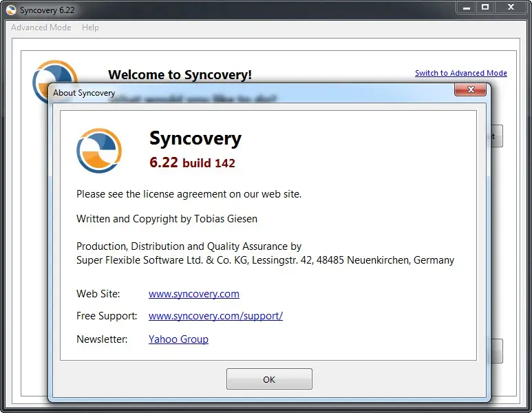The image size is (532, 413).
Task: Close the Syncovery 6.22 main window
Action: click(x=511, y=7)
